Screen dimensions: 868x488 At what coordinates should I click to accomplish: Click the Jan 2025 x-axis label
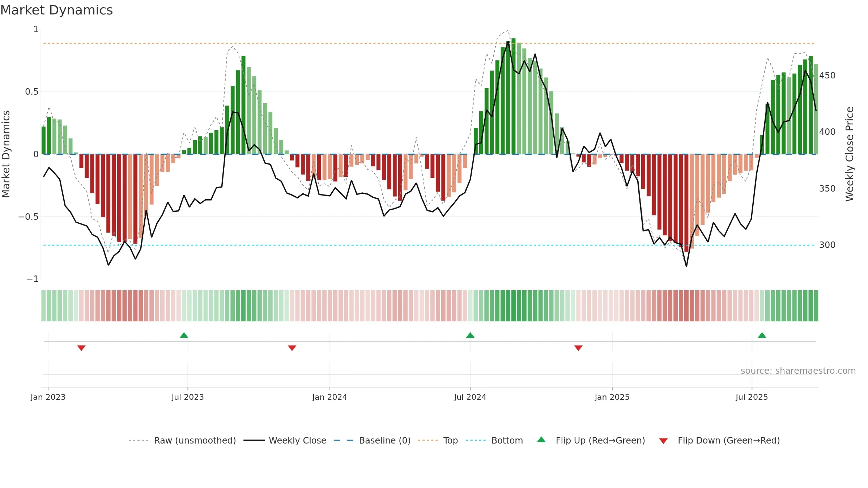612,397
